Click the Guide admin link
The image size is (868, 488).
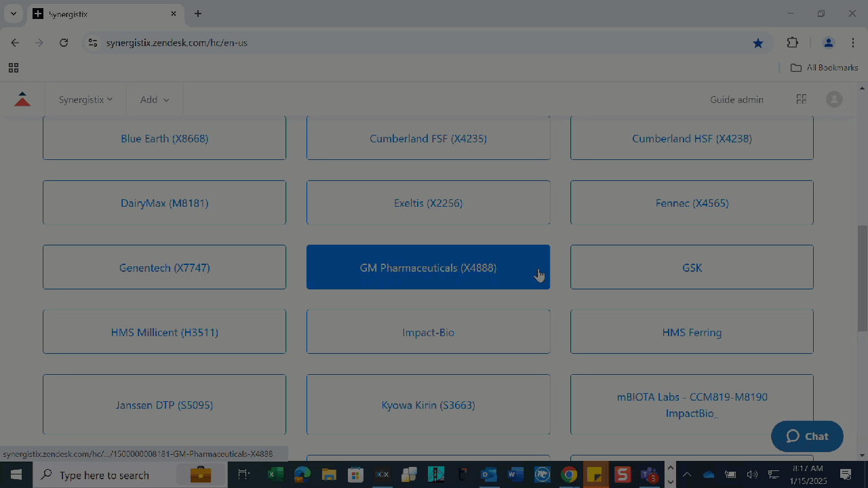pos(736,100)
